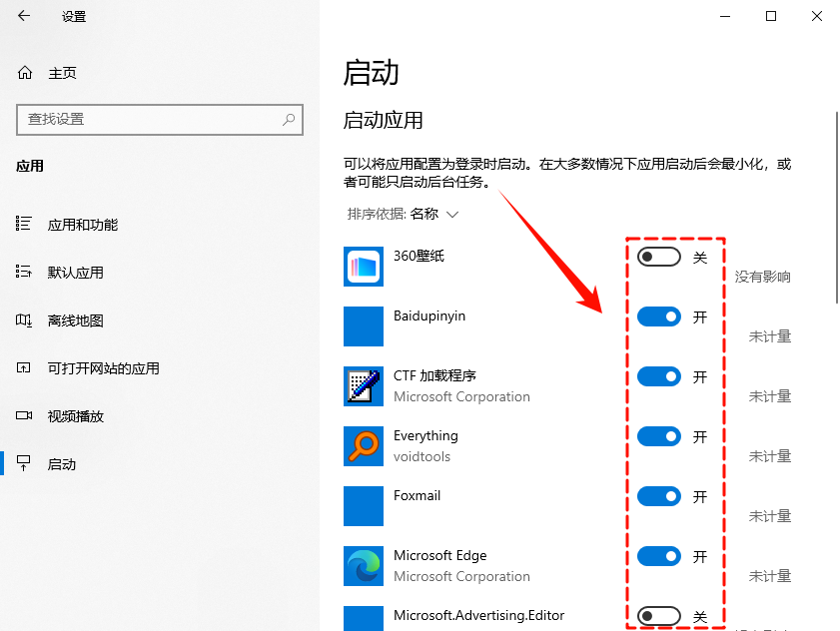Click the Microsoft.Advertising.Editor app name
The height and width of the screenshot is (631, 840).
pos(478,615)
